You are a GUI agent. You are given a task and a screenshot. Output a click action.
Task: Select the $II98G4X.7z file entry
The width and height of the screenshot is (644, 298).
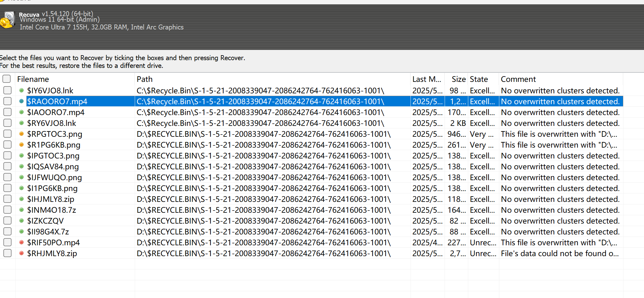[48, 232]
